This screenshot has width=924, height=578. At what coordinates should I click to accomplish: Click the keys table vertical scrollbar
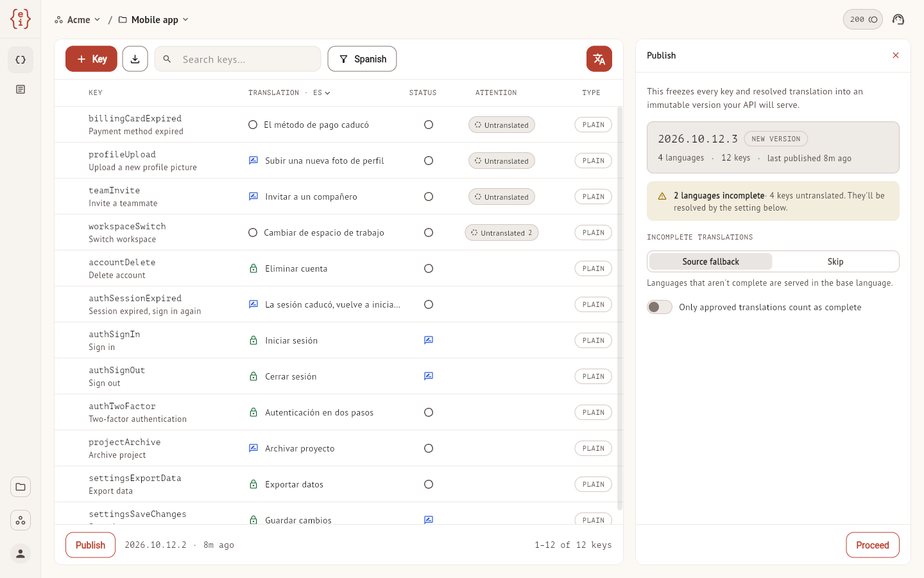(x=620, y=308)
